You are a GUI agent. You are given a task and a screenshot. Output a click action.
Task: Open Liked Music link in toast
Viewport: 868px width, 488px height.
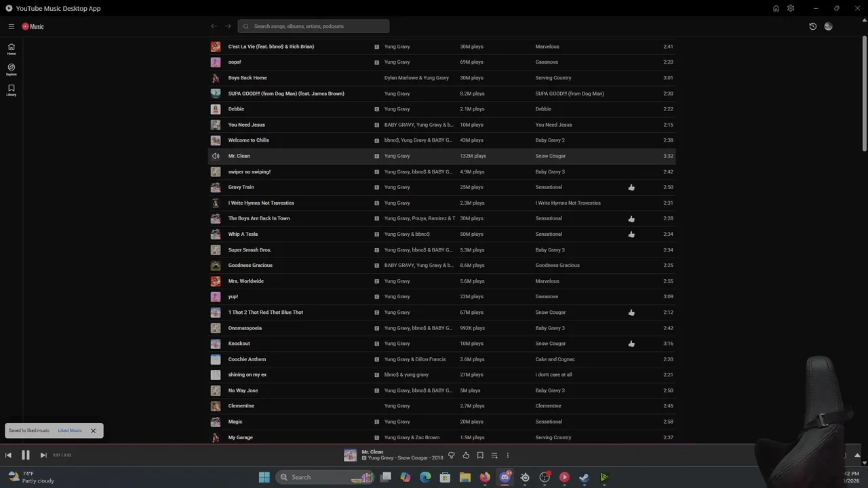click(70, 430)
